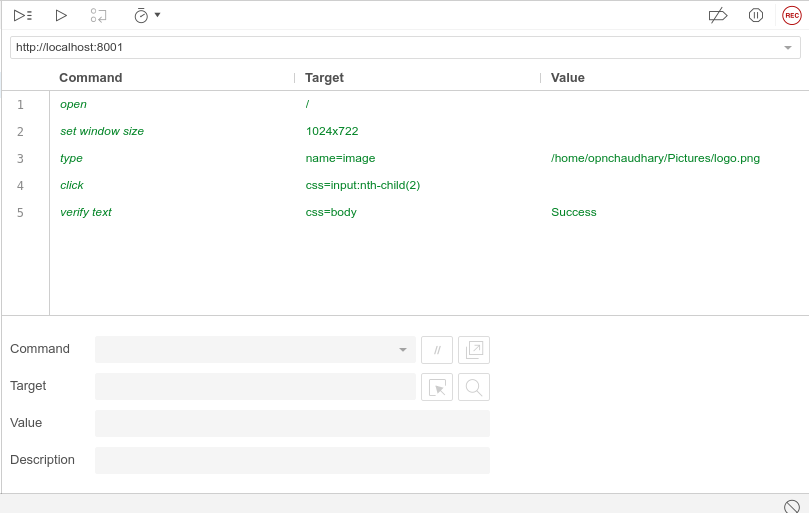Start recording with the REC button

[792, 15]
